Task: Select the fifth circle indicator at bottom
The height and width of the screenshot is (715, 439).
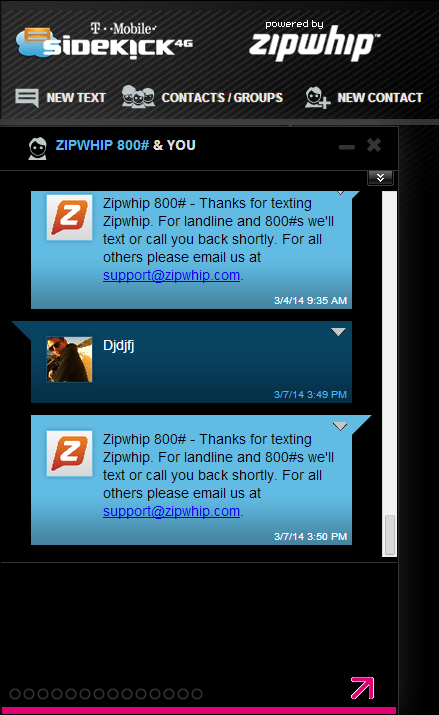Action: tap(71, 694)
